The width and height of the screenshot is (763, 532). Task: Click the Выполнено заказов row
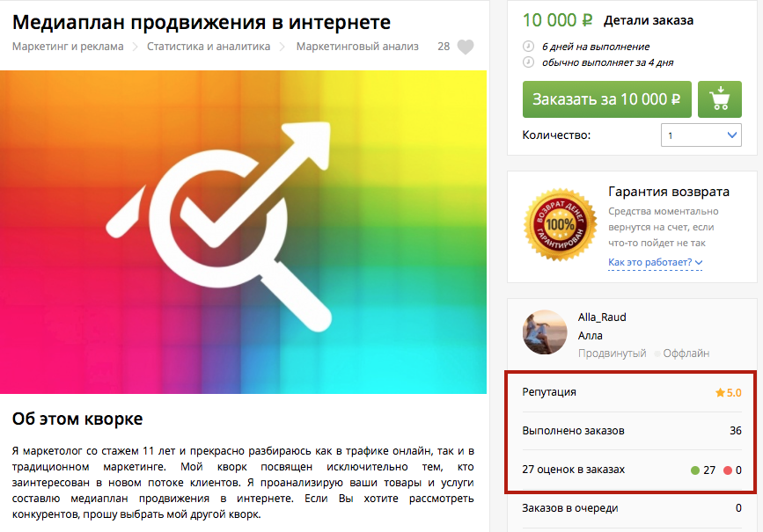pos(632,431)
